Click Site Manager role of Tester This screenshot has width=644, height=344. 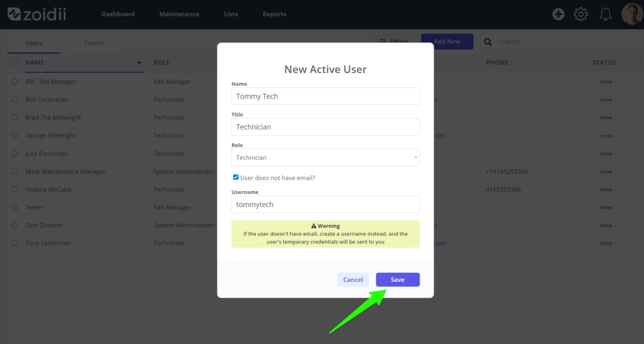coord(172,207)
